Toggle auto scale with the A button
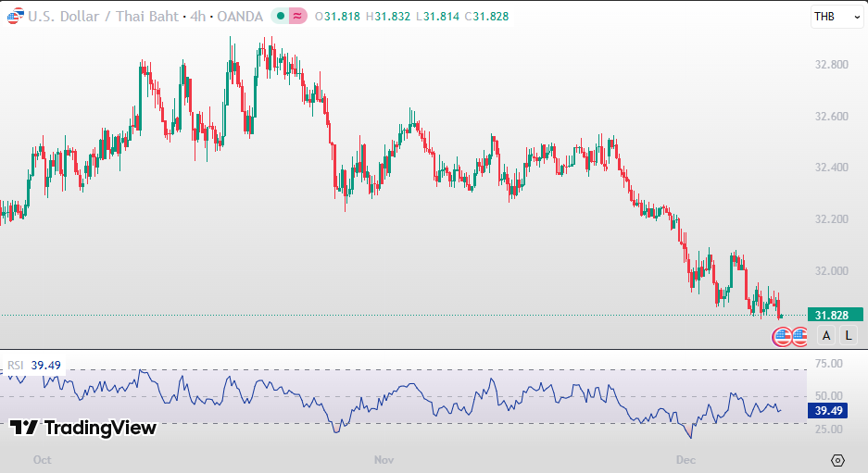The width and height of the screenshot is (868, 473). pyautogui.click(x=825, y=336)
